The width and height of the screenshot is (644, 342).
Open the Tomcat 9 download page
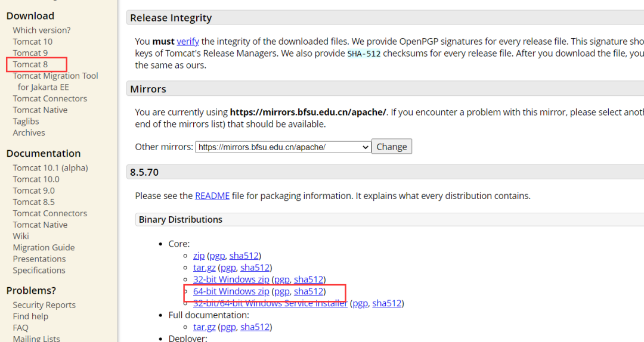point(30,53)
